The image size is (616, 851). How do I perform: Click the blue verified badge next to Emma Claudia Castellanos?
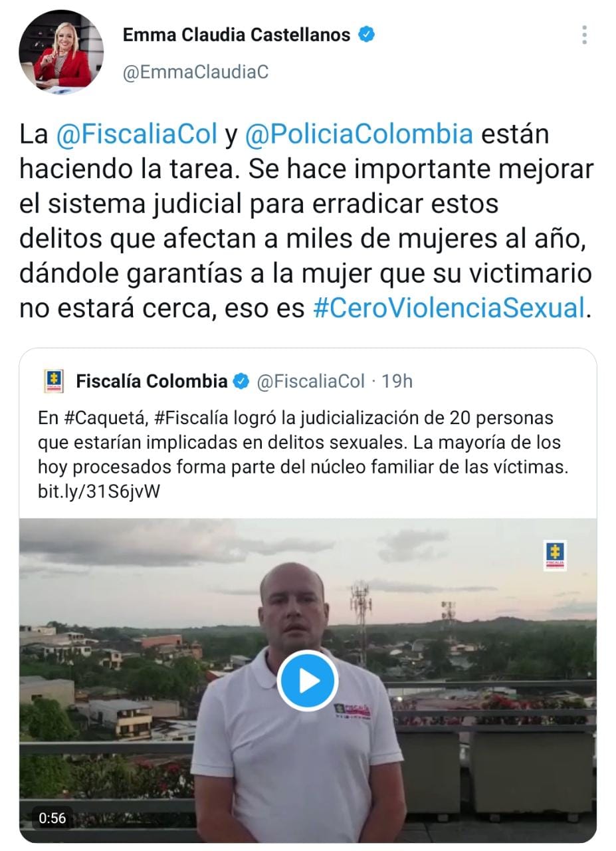tap(367, 35)
